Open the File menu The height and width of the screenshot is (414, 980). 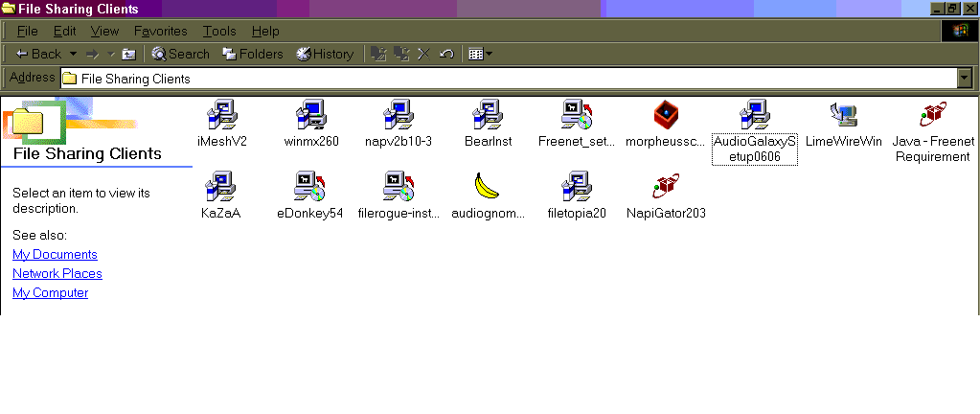pos(28,31)
